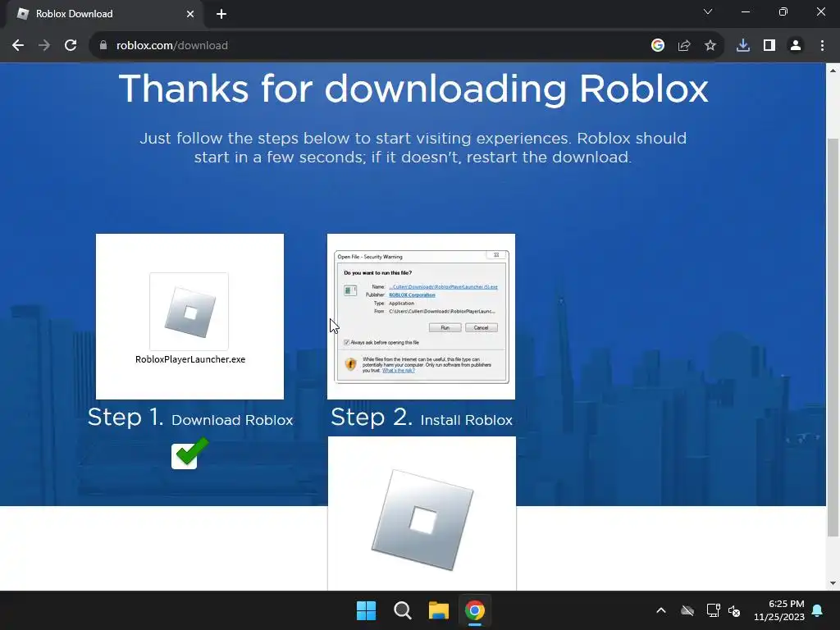
Task: Restore down the Chrome window
Action: click(783, 11)
